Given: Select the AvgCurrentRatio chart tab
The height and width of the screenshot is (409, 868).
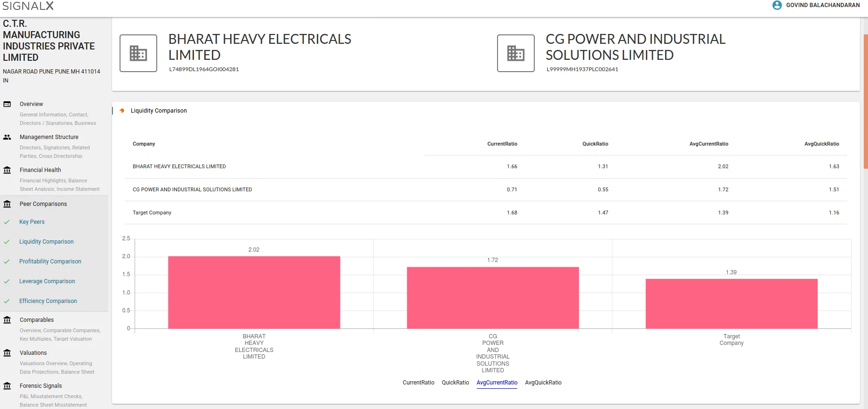Looking at the screenshot, I should point(497,383).
